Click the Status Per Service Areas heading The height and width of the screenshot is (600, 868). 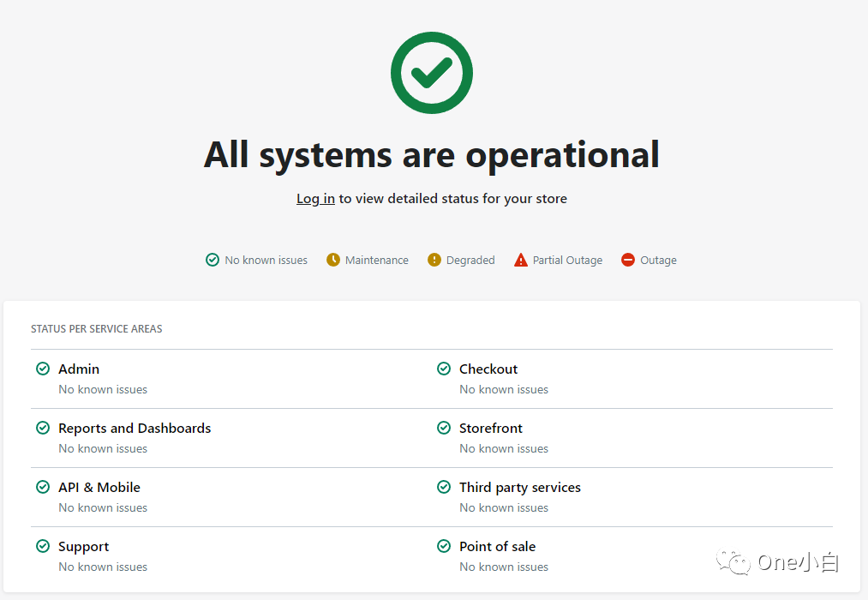pos(97,328)
